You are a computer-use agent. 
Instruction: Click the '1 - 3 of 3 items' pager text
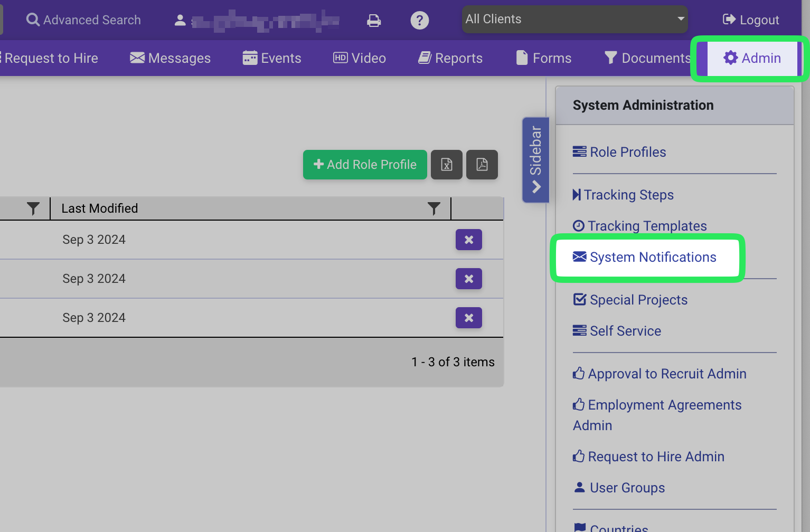click(x=453, y=362)
